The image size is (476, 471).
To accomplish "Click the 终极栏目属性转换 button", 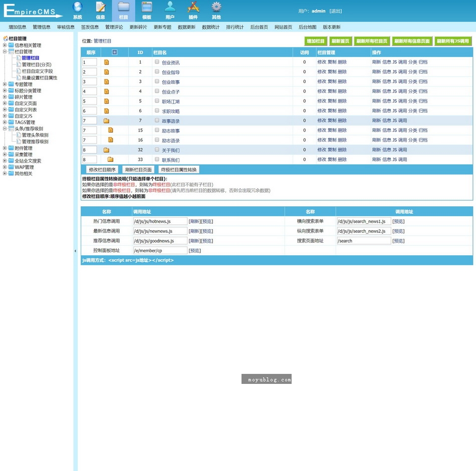I will coord(179,170).
